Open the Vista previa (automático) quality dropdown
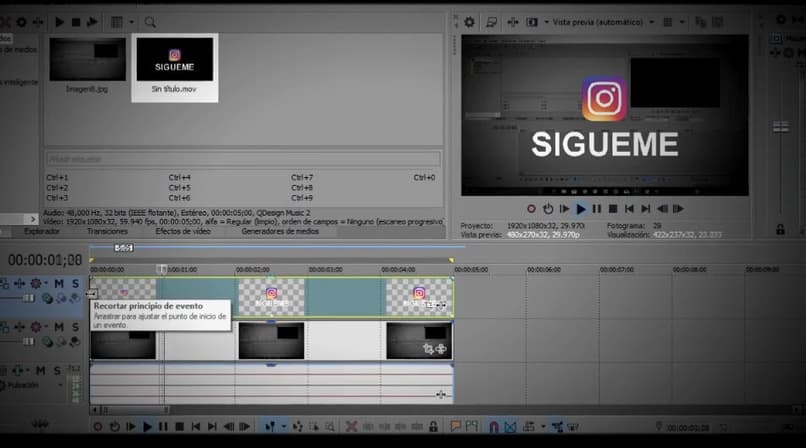Image resolution: width=806 pixels, height=448 pixels. 603,22
